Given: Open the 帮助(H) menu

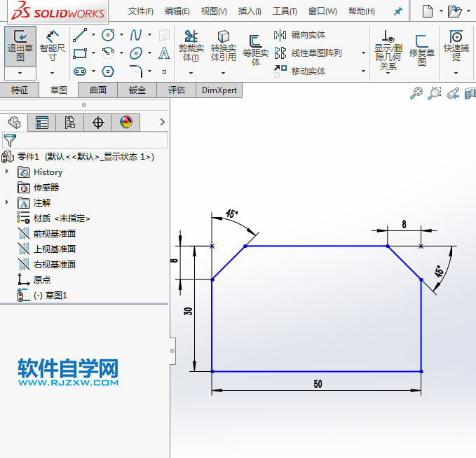Looking at the screenshot, I should [362, 11].
